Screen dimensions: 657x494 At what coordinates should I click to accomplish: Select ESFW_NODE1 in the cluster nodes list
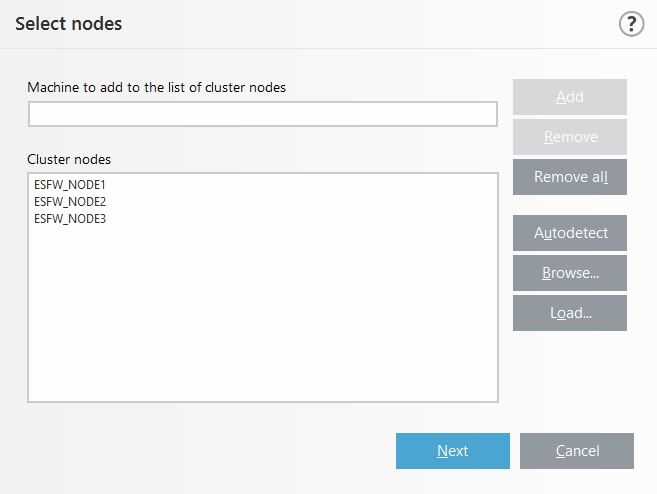tap(70, 186)
